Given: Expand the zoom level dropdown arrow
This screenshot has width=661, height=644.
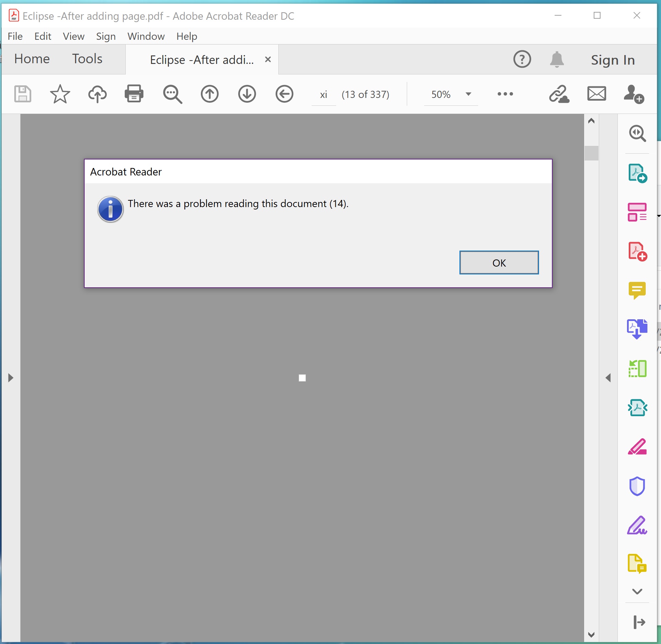Looking at the screenshot, I should pyautogui.click(x=468, y=94).
